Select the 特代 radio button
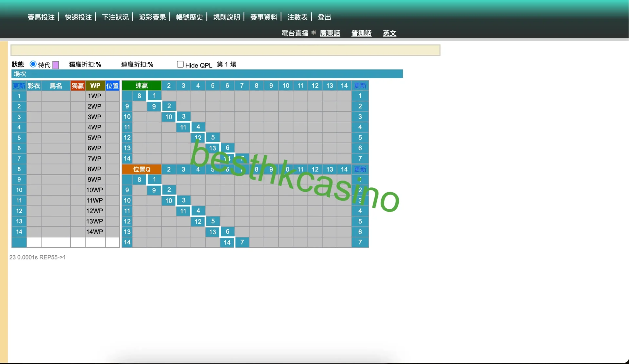 (x=33, y=64)
